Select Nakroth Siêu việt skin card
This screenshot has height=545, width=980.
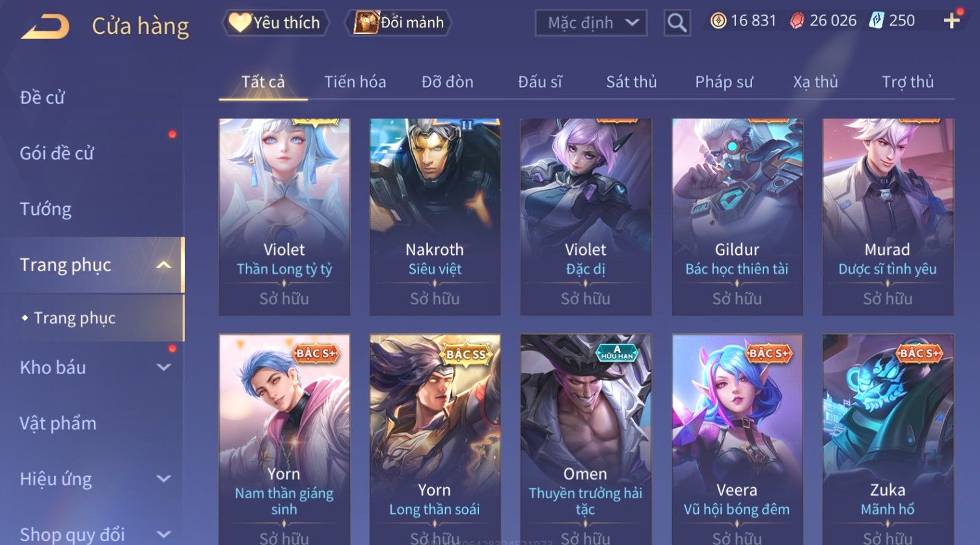(435, 217)
